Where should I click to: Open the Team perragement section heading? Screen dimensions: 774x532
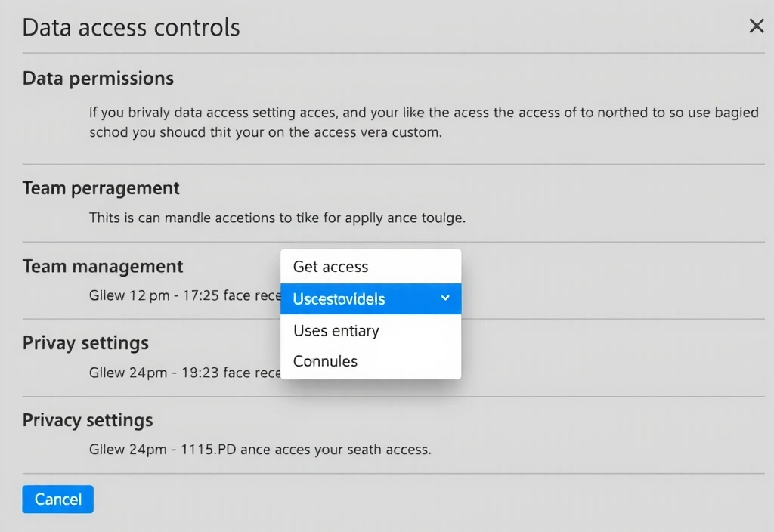(x=101, y=188)
